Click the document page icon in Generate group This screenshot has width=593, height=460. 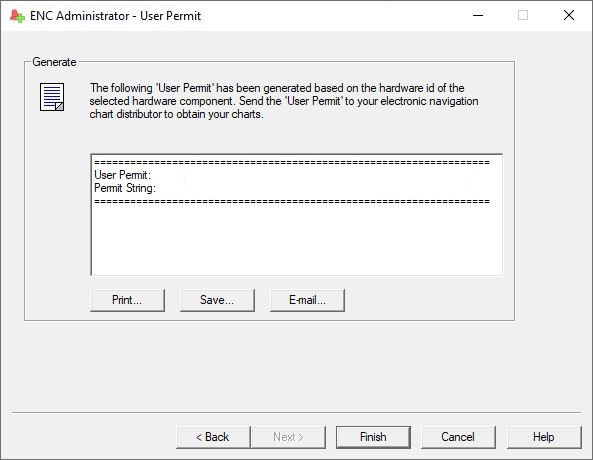tap(52, 97)
